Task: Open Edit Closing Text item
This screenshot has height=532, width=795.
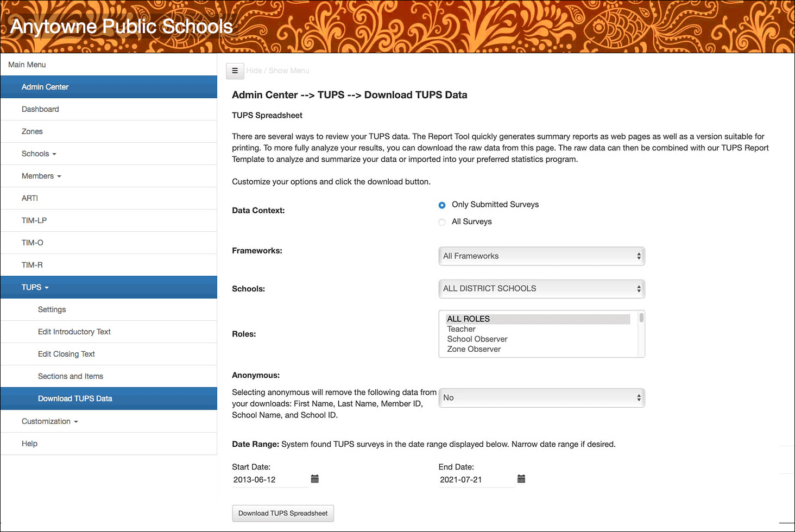Action: click(x=109, y=354)
